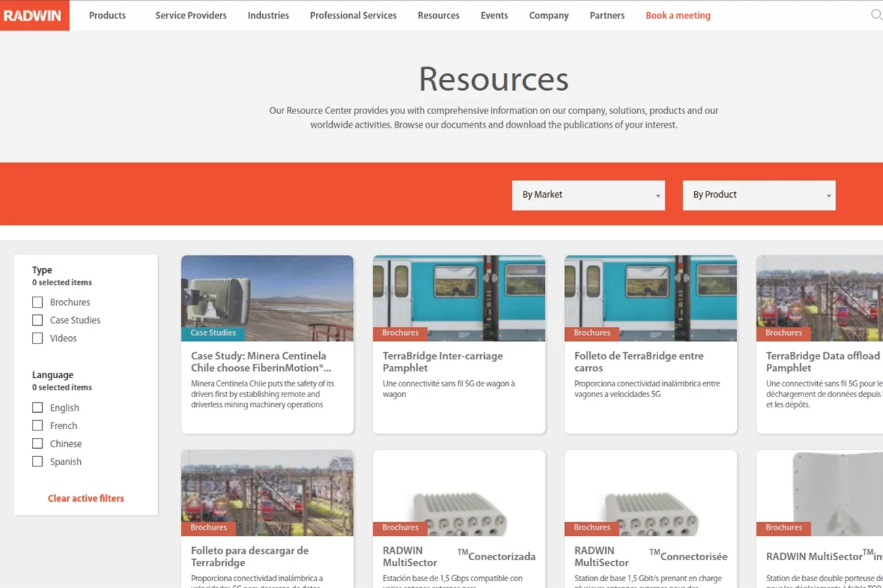883x588 pixels.
Task: Open the Industries menu
Action: point(268,16)
